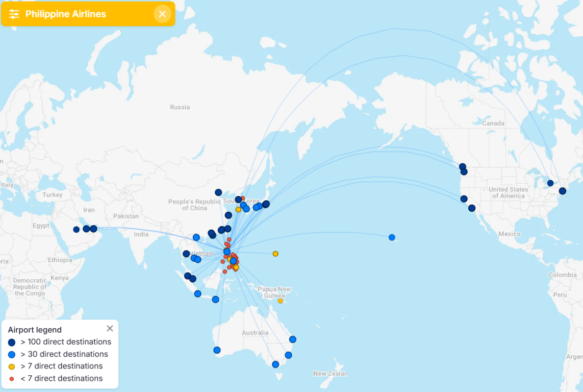Click the westernmost Middle East airport marker

76,230
